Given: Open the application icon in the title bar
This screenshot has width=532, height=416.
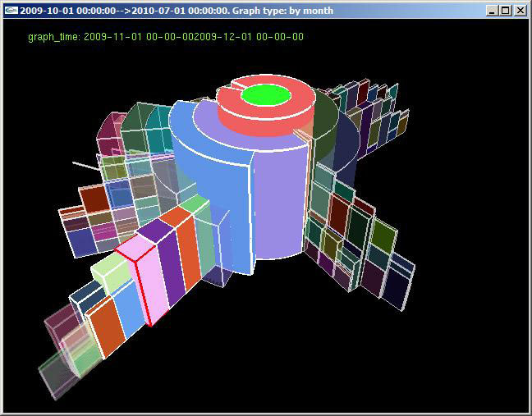Looking at the screenshot, I should tap(11, 11).
